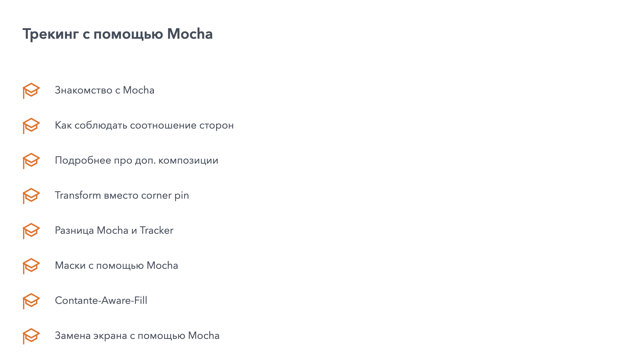The width and height of the screenshot is (644, 363).
Task: Click the word Mocha in the page heading
Action: coord(190,34)
